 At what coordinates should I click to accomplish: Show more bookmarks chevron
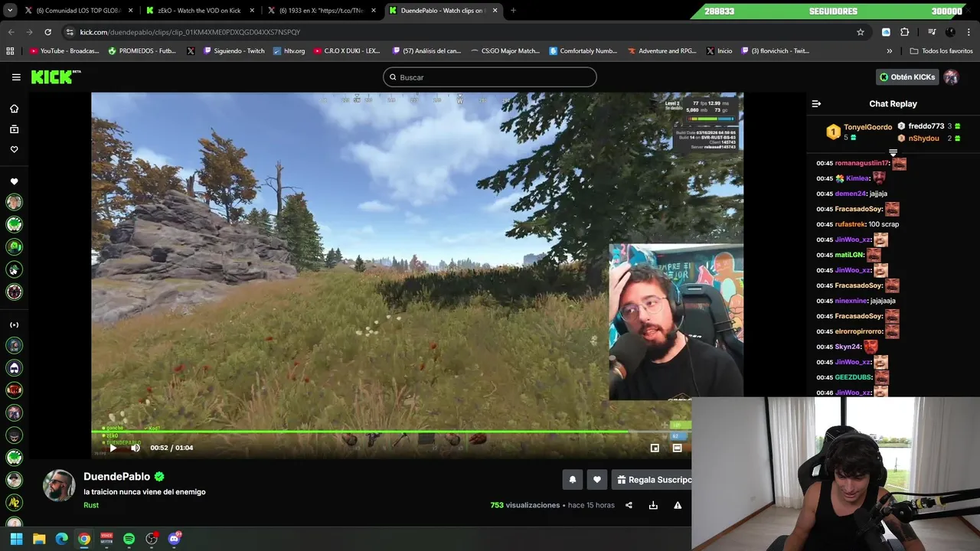[890, 51]
